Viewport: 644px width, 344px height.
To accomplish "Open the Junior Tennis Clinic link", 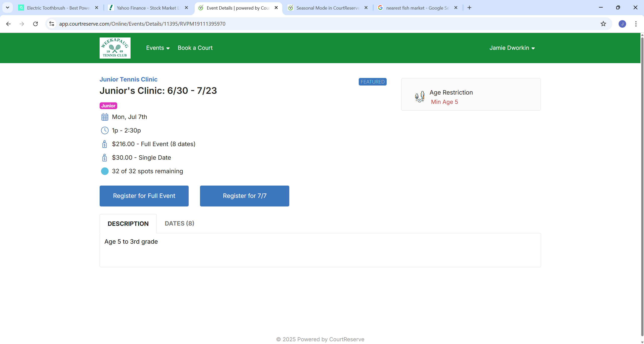I will 128,79.
